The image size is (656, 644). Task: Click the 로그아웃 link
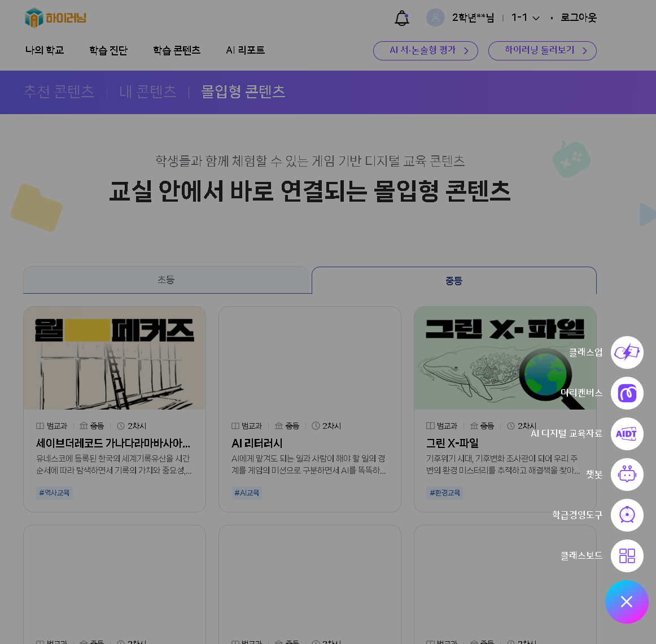pos(579,18)
